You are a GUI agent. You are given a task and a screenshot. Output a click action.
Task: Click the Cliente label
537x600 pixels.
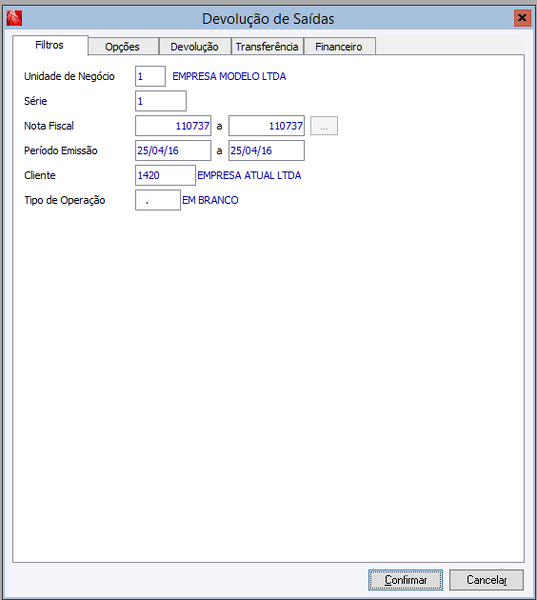39,175
